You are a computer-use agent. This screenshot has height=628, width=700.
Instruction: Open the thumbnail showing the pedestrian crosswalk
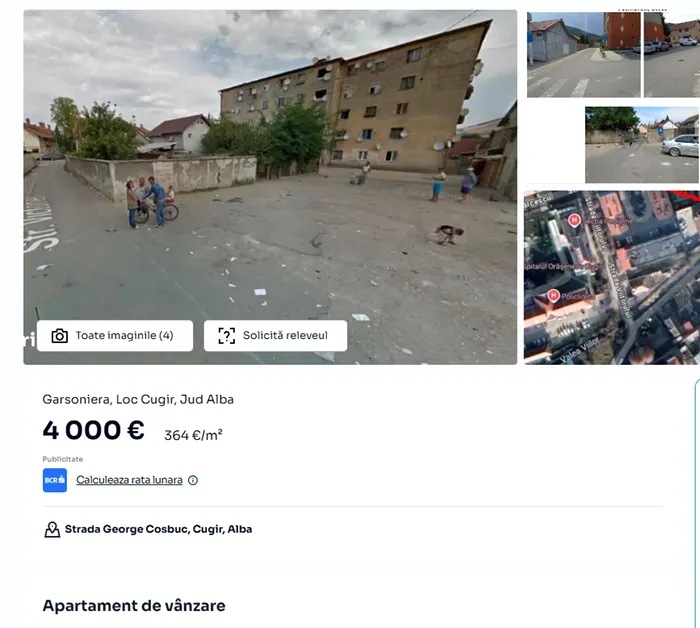[583, 55]
